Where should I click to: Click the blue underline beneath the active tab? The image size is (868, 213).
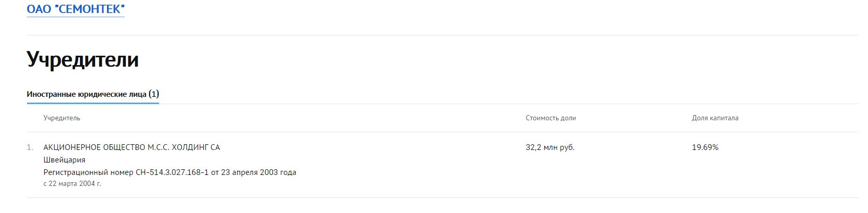pos(93,103)
